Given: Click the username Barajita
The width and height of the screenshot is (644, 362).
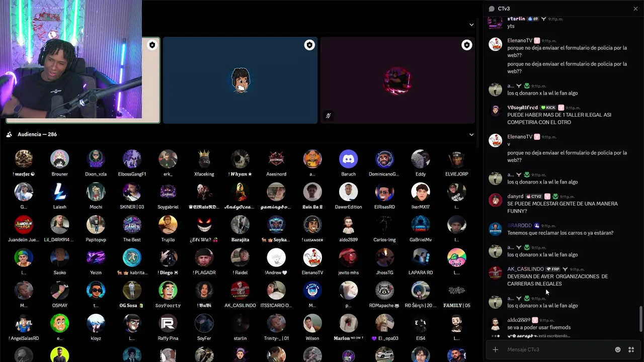Looking at the screenshot, I should (240, 240).
